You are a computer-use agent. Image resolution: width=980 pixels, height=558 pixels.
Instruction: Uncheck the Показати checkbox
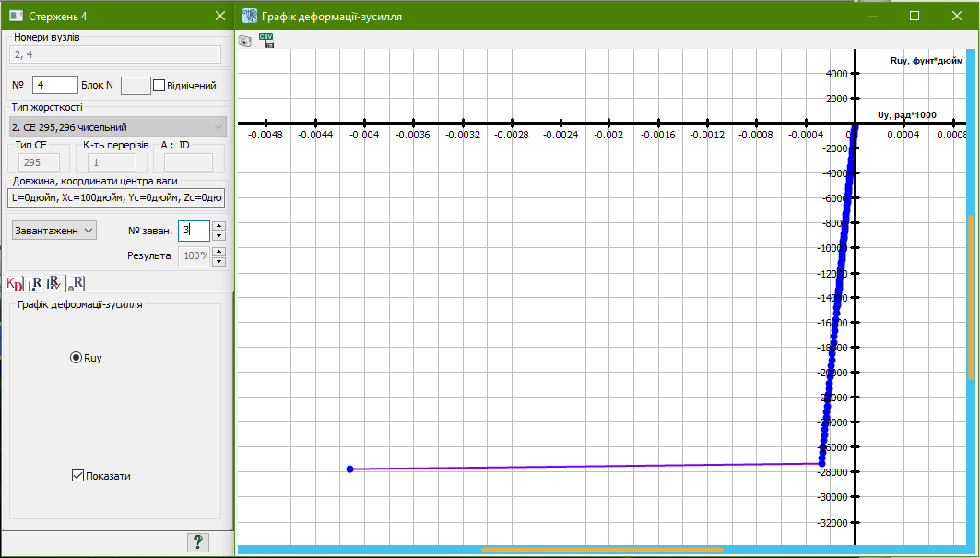pyautogui.click(x=77, y=476)
